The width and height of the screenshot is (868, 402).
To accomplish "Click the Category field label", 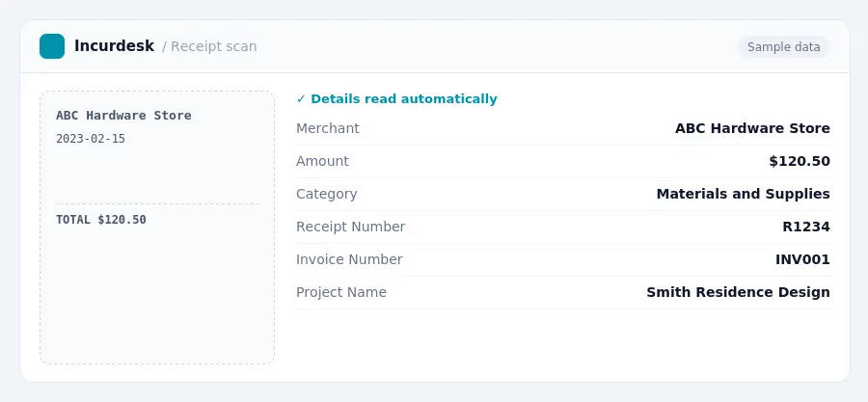I will coord(327,194).
